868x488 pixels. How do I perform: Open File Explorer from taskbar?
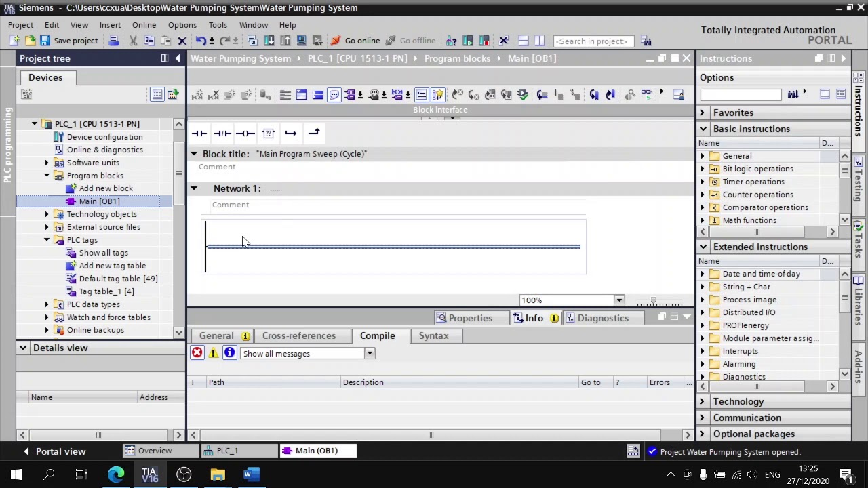coord(218,474)
